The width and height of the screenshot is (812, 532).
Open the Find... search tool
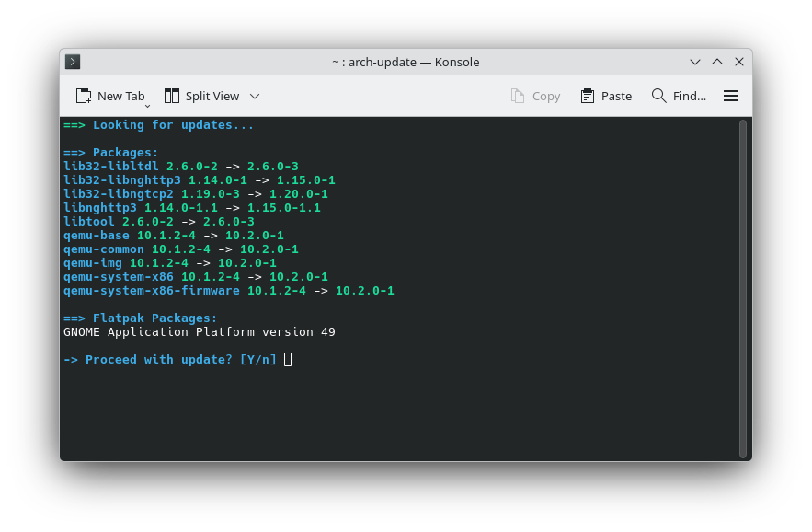(679, 96)
